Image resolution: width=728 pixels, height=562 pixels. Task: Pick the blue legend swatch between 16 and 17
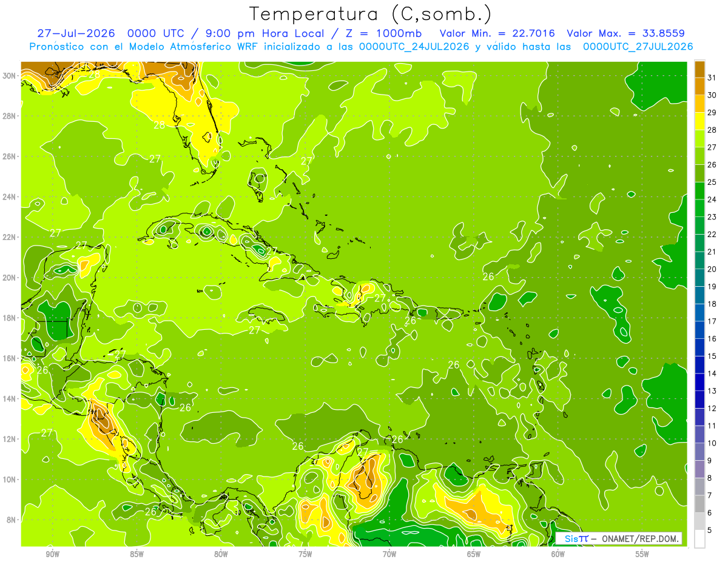pyautogui.click(x=699, y=330)
